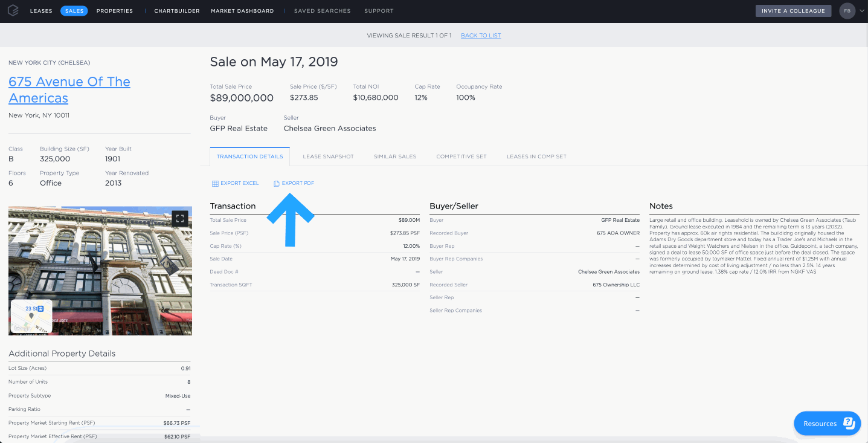View the Leases In Comp Set tab

536,157
